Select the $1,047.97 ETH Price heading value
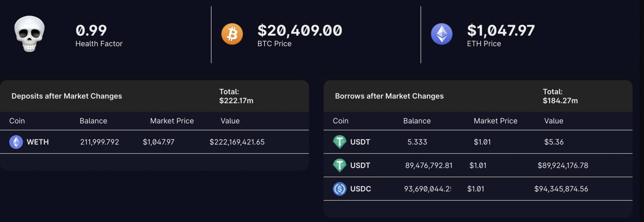This screenshot has height=222, width=644. pyautogui.click(x=501, y=31)
